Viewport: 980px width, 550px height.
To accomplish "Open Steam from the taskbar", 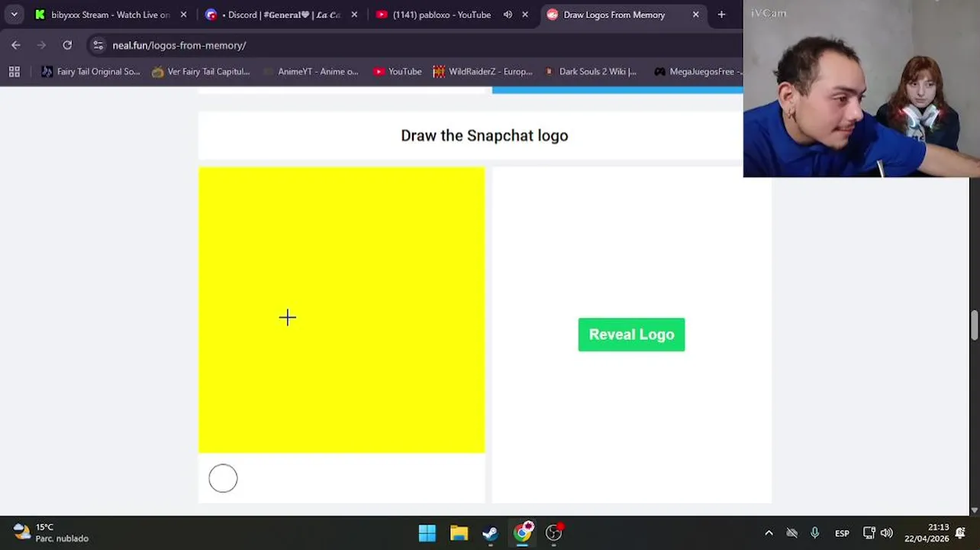I will click(490, 532).
